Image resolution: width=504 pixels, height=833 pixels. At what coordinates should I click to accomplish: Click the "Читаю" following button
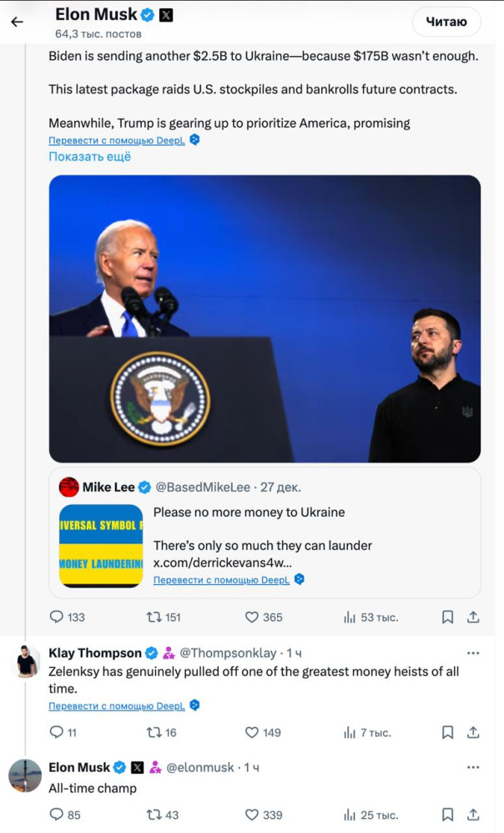point(446,22)
